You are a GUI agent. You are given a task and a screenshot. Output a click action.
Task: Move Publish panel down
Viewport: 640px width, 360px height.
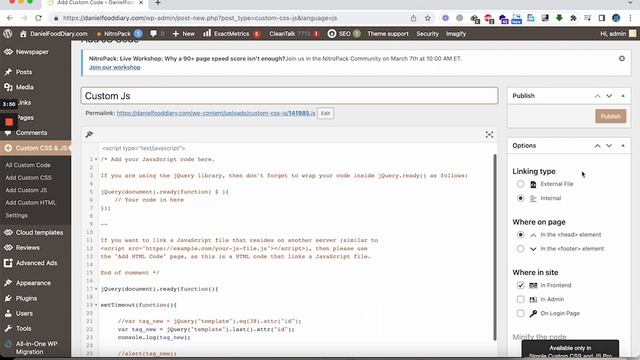(x=609, y=96)
